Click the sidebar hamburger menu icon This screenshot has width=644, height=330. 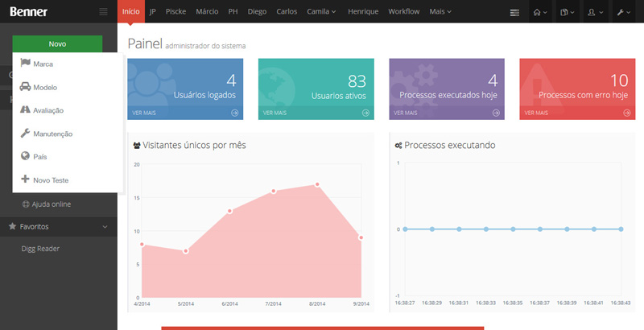[103, 11]
